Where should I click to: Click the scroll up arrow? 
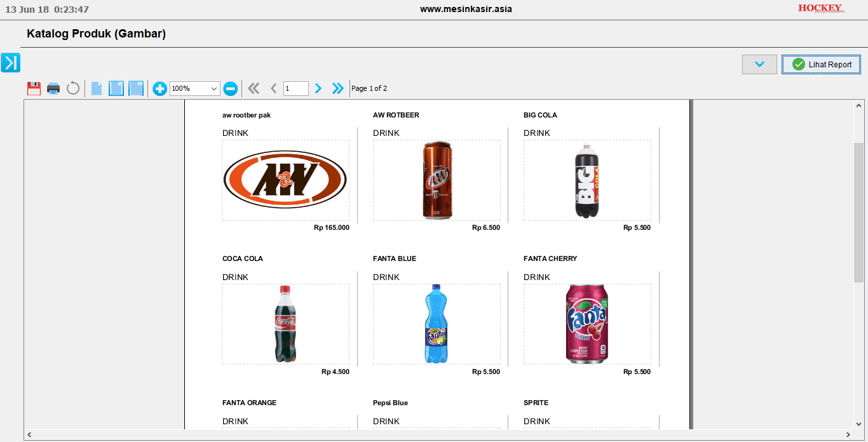[858, 106]
